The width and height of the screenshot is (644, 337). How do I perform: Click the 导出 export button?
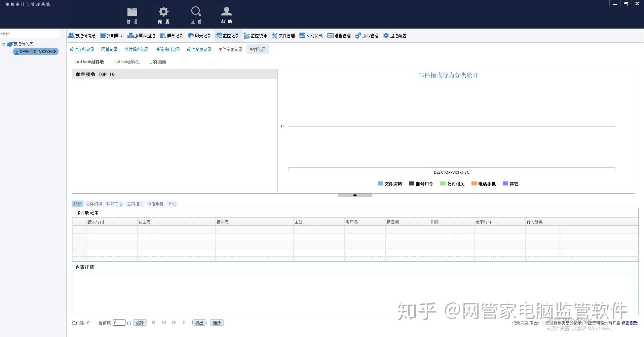pyautogui.click(x=199, y=323)
